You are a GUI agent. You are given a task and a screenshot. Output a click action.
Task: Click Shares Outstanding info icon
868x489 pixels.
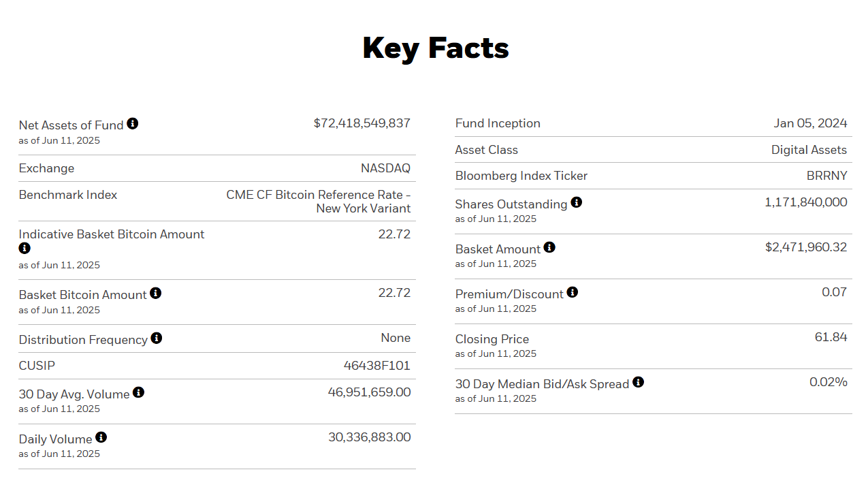577,203
